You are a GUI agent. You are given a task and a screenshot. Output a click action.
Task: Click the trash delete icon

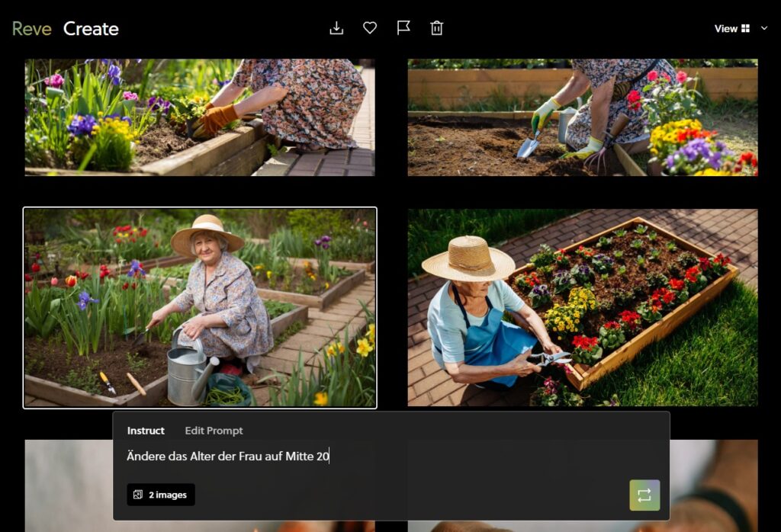(437, 28)
